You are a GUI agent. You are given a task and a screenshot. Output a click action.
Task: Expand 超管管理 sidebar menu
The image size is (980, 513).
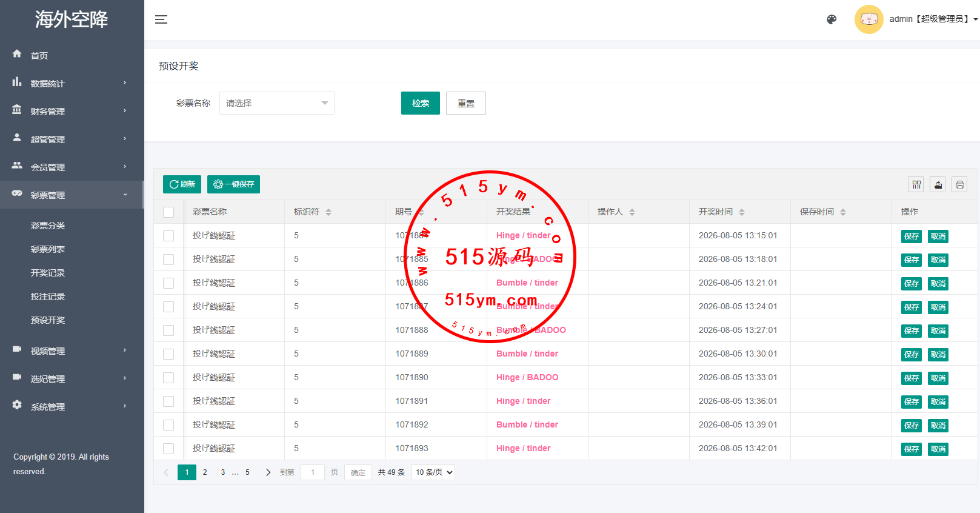72,139
